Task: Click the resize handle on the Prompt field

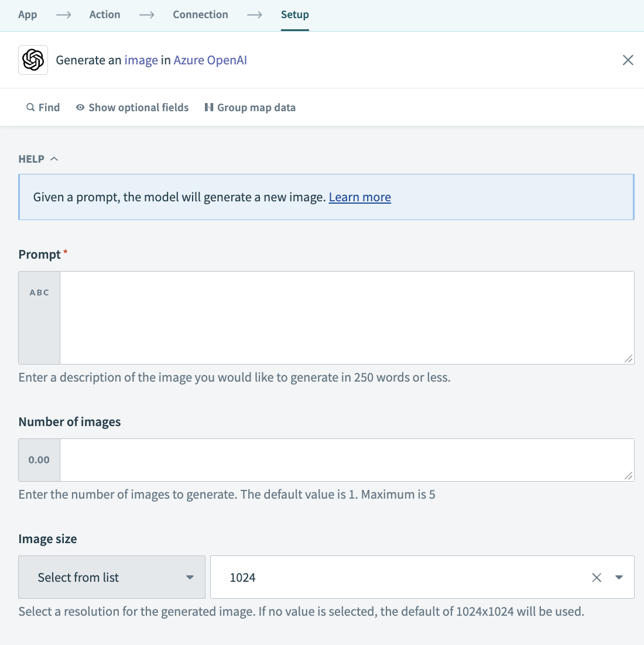Action: pyautogui.click(x=629, y=359)
